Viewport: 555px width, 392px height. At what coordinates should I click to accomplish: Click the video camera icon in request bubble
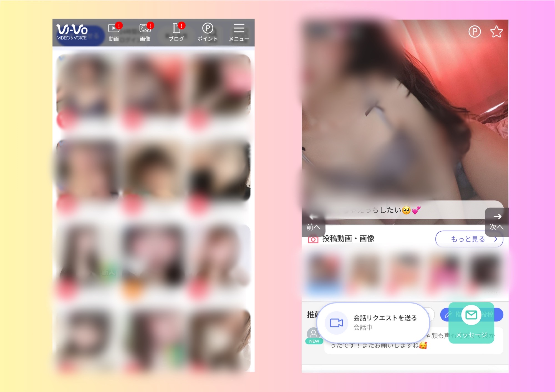pos(336,323)
